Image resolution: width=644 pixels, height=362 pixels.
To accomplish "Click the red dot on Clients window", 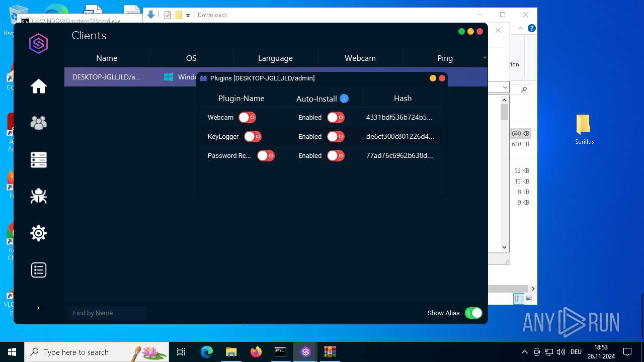I will tap(479, 32).
